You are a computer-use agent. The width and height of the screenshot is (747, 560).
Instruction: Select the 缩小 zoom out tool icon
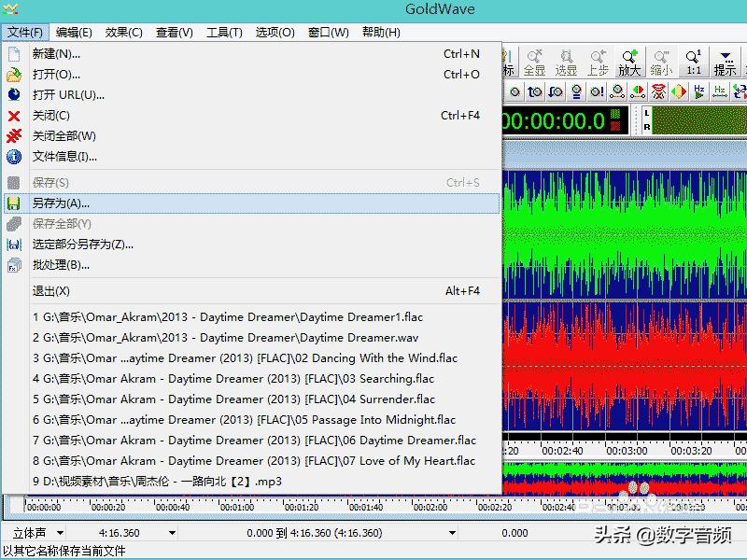pos(659,63)
